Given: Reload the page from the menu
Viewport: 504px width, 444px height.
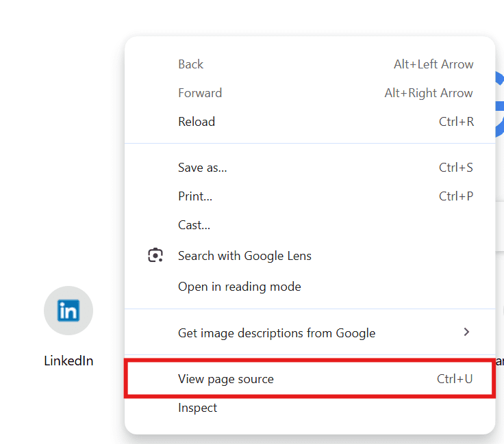Looking at the screenshot, I should [x=310, y=122].
